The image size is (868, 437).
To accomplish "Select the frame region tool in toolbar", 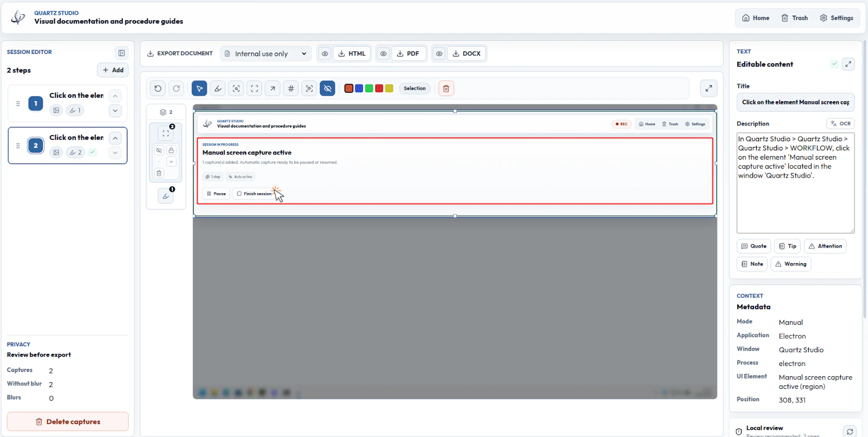I will click(254, 88).
